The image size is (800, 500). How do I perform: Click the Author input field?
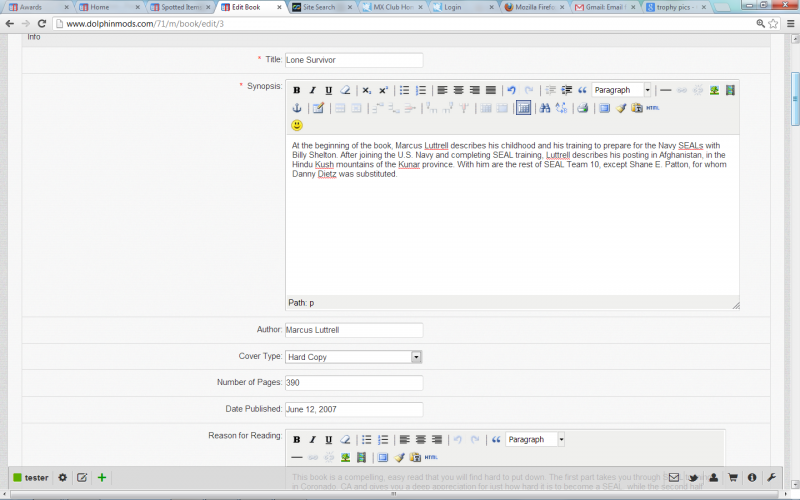354,330
